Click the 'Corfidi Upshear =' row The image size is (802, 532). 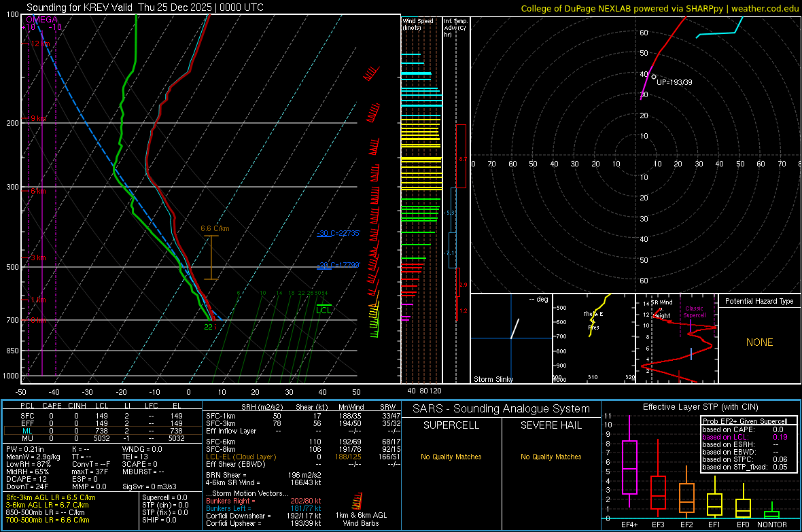coord(264,523)
